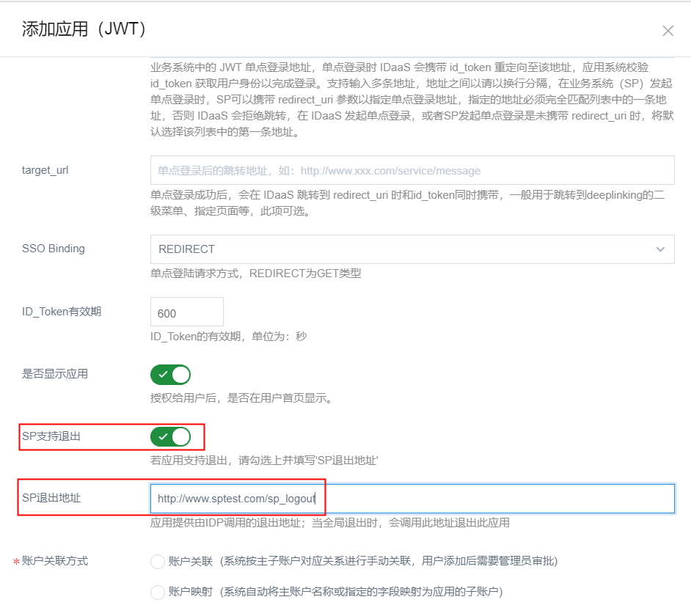Viewport: 691px width, 616px height.
Task: Click the required 账户关联方式 label
Action: coord(55,561)
